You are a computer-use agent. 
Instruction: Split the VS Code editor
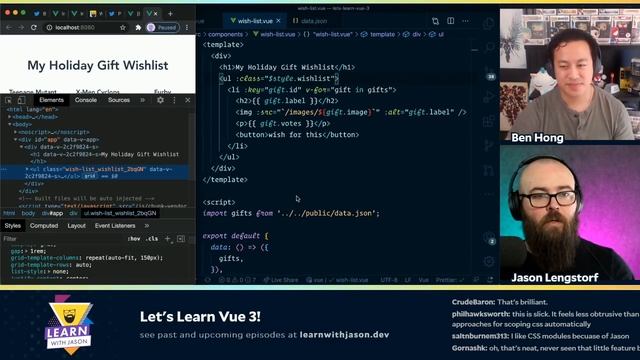451,21
